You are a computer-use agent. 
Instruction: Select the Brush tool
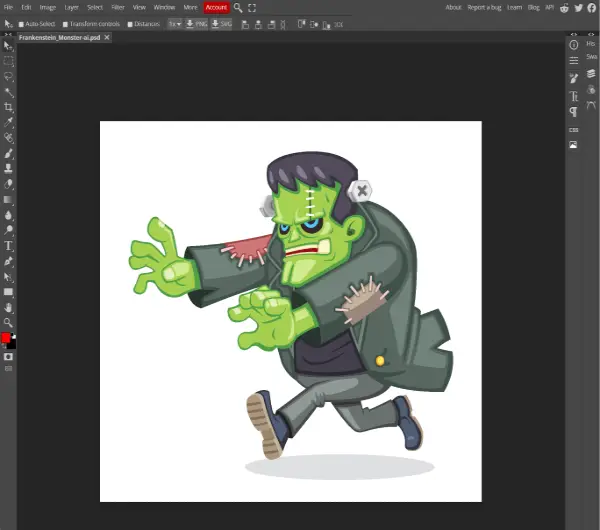click(x=8, y=153)
